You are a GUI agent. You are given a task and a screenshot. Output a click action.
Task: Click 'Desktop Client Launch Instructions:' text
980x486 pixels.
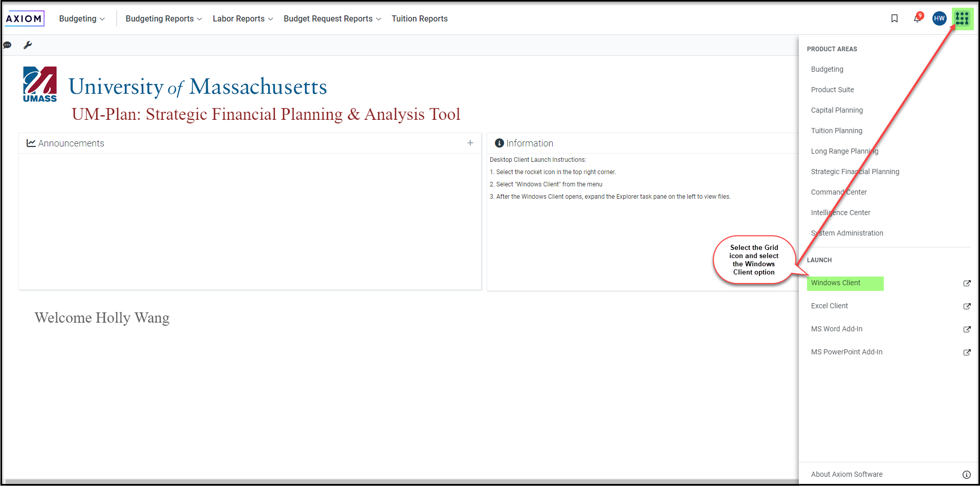pos(538,160)
